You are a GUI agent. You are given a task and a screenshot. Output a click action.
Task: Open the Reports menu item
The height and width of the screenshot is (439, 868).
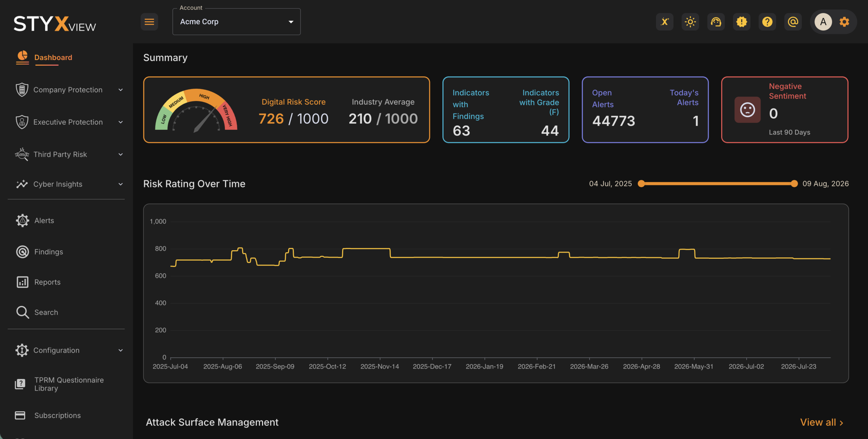click(x=47, y=282)
